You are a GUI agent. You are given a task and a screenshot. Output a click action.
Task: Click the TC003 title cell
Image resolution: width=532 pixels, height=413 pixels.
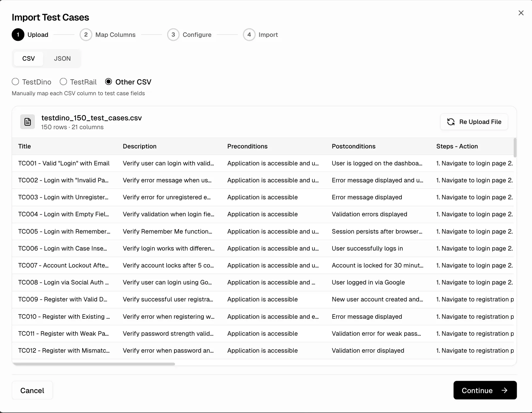tap(63, 197)
